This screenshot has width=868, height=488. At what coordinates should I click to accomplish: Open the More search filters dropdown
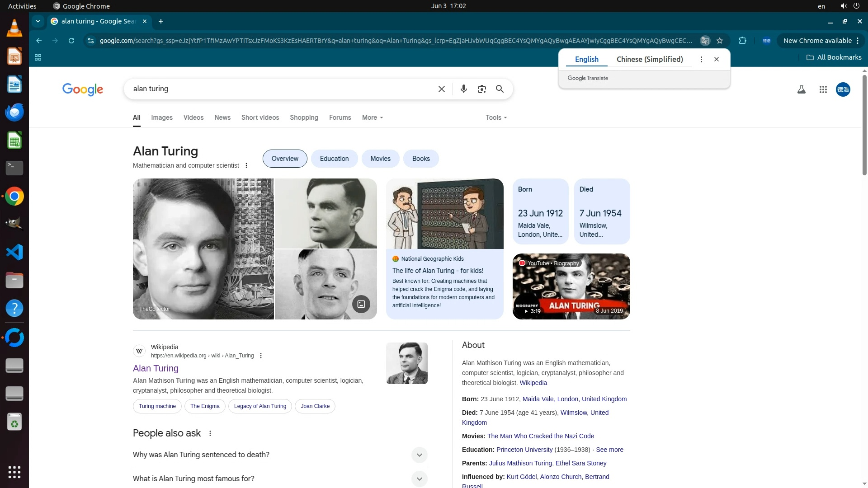(372, 117)
